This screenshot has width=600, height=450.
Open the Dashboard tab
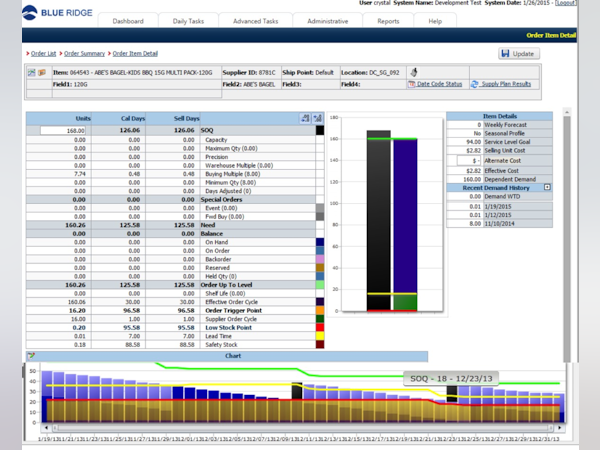click(128, 21)
